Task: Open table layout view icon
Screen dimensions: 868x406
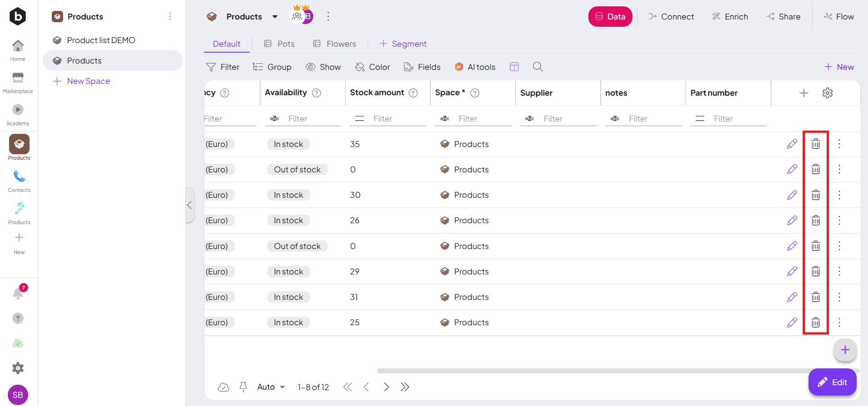Action: 514,67
